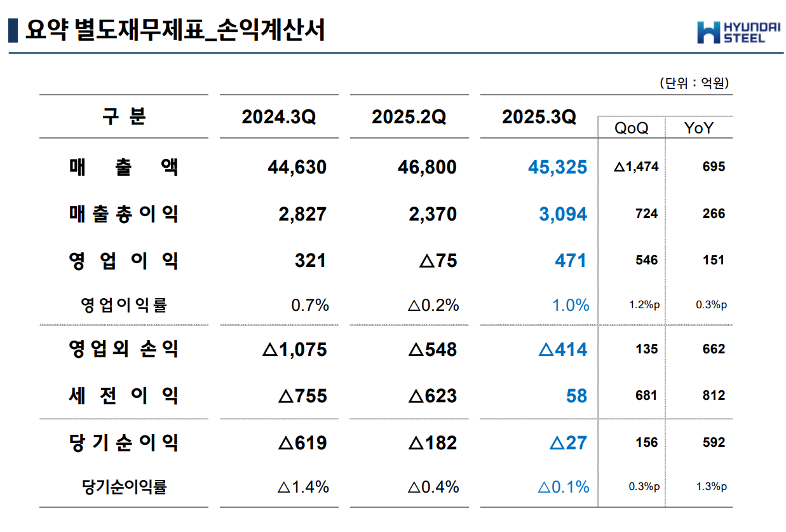
Task: Select the 2025.2Q column header
Action: pyautogui.click(x=409, y=118)
